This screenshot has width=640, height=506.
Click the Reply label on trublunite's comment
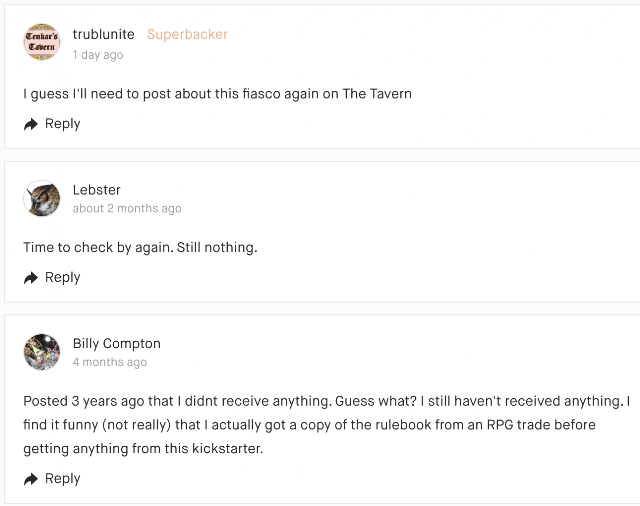click(62, 124)
